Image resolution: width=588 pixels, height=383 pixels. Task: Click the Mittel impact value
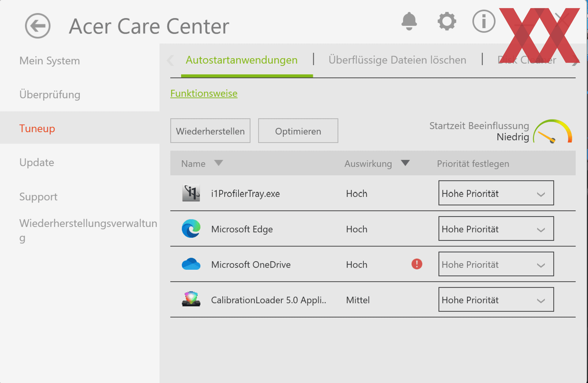click(x=358, y=300)
